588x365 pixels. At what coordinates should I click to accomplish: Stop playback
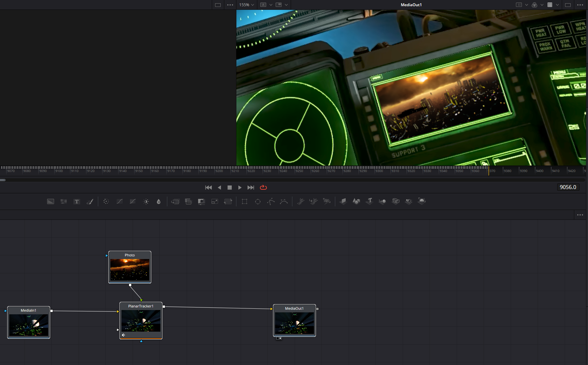coord(230,187)
